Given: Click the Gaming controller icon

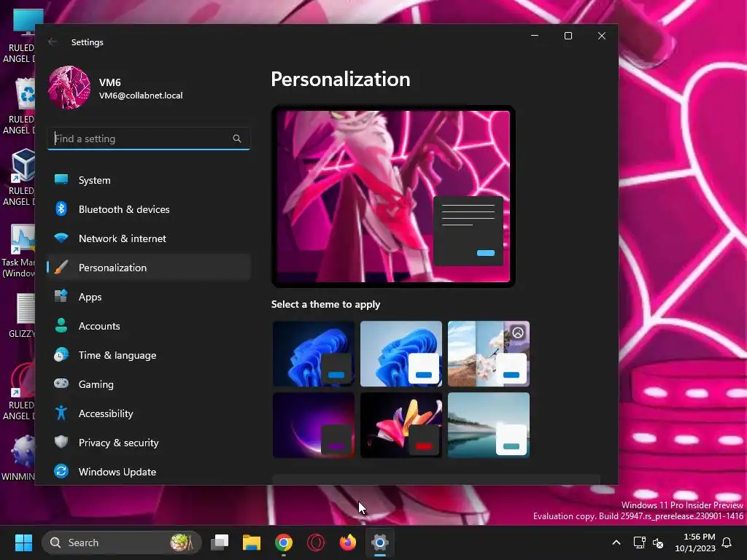Looking at the screenshot, I should pyautogui.click(x=61, y=384).
